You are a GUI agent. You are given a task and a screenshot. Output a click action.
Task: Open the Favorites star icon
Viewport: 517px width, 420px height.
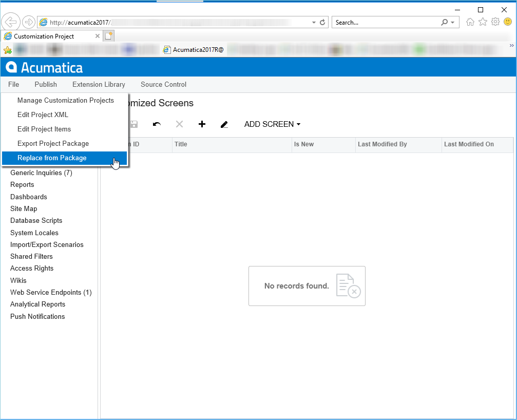(483, 22)
